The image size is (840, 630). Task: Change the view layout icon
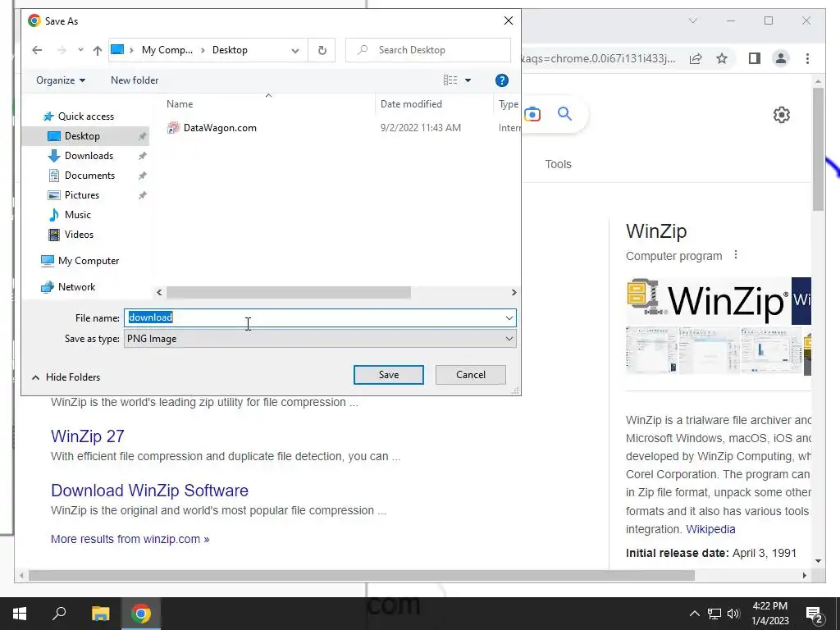(450, 80)
